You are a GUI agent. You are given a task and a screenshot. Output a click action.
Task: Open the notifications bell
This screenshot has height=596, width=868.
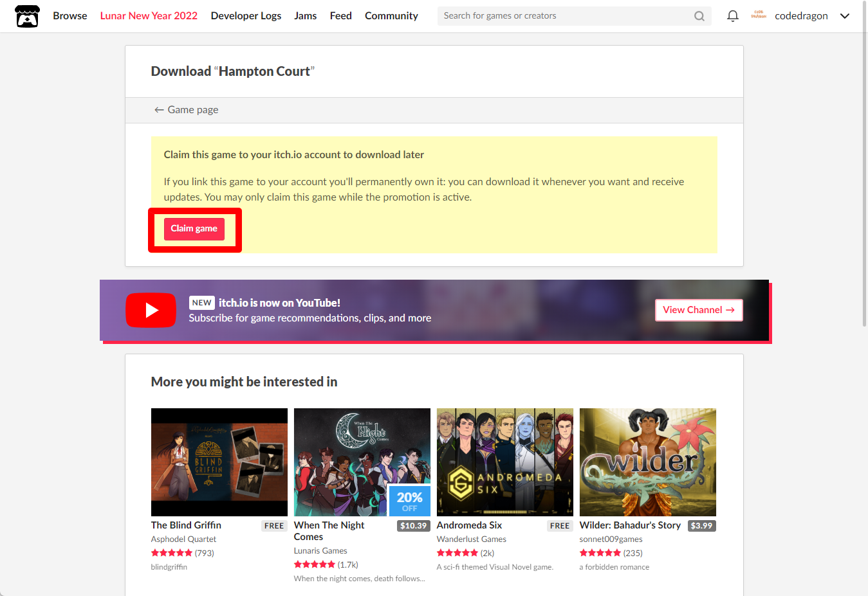[x=732, y=16]
